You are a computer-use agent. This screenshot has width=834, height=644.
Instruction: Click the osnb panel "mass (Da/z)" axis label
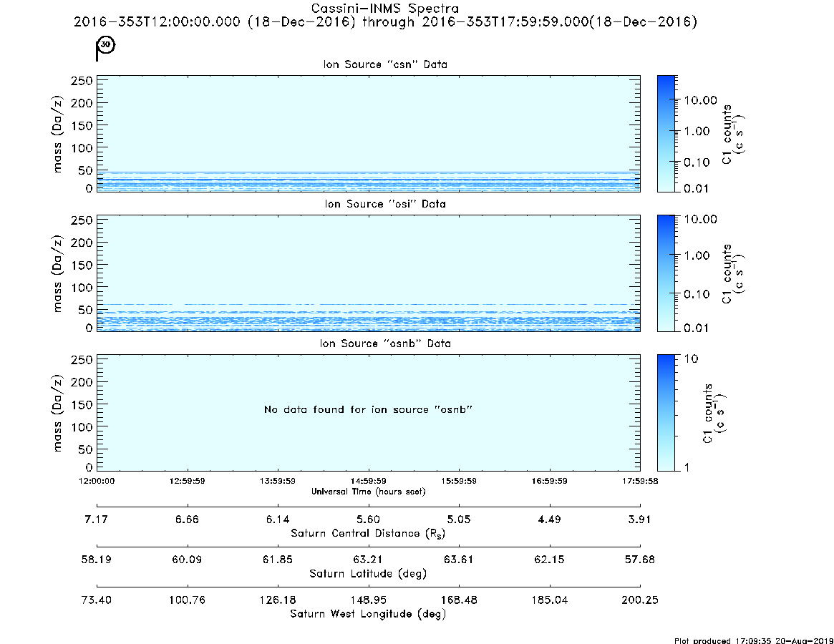click(57, 413)
